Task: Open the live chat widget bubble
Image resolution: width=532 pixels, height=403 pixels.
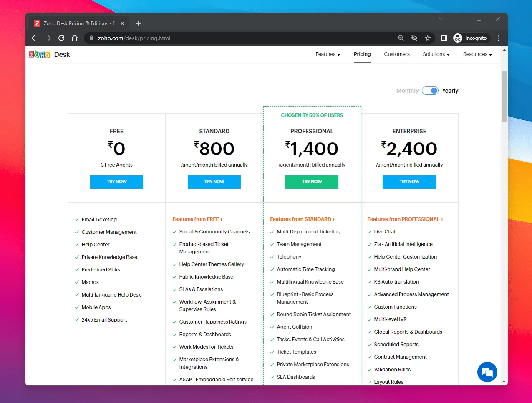Action: (487, 372)
